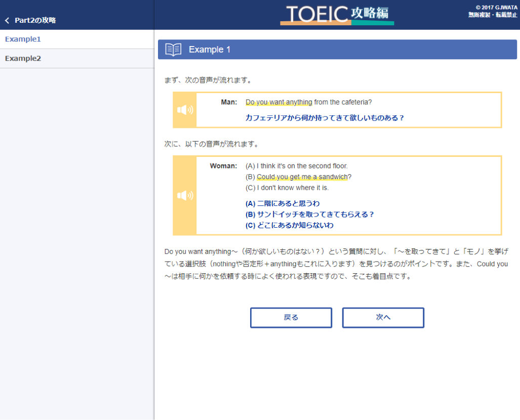520x420 pixels.
Task: Select Example1 in the left sidebar
Action: point(23,39)
